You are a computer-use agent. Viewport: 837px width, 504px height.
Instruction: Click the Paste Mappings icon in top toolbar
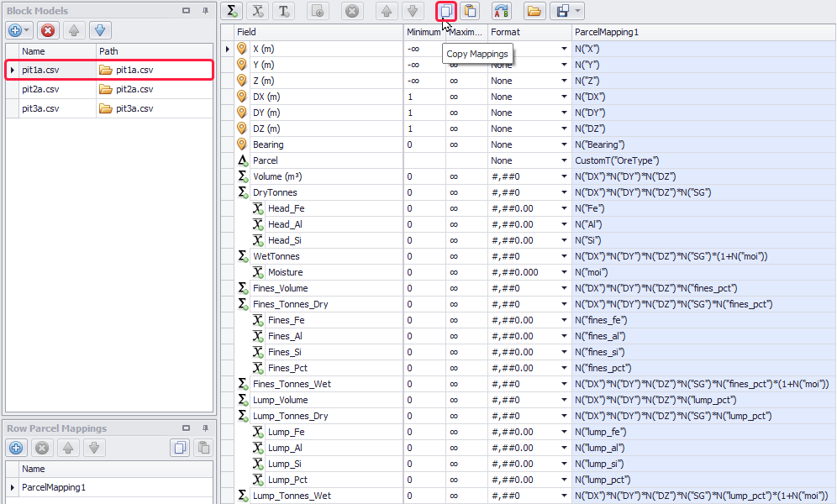point(470,11)
